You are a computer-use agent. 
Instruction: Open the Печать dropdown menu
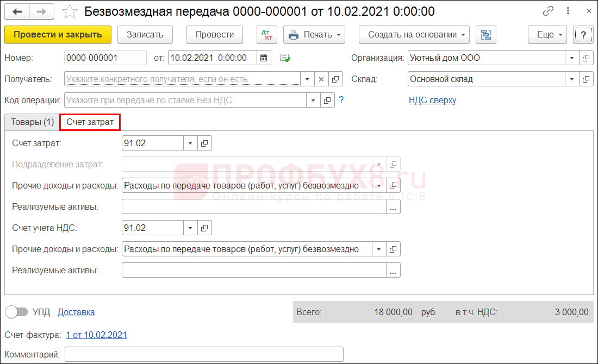pyautogui.click(x=314, y=35)
